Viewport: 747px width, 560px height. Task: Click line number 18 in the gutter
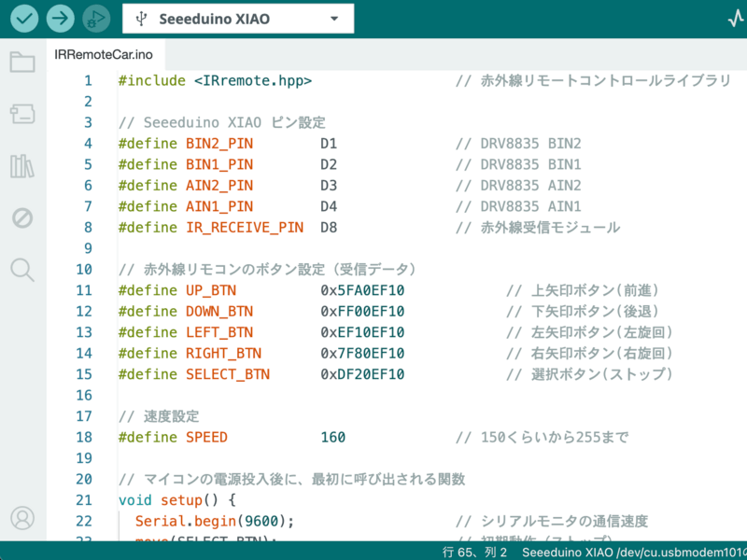84,437
